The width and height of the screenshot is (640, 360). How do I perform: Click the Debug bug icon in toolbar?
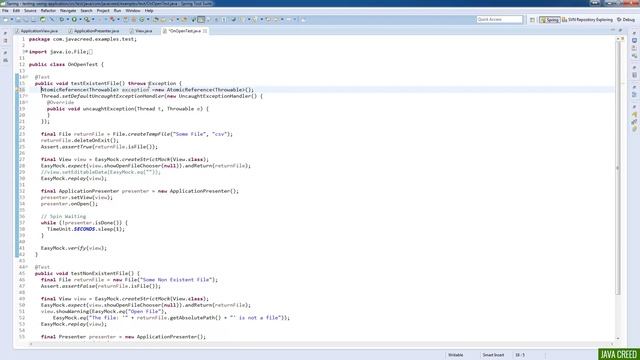62,19
